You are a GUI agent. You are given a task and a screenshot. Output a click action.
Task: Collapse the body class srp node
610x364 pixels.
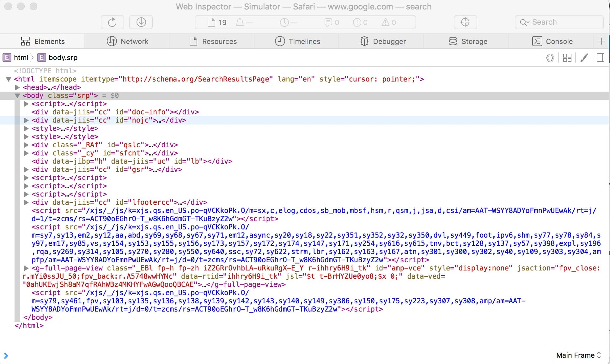point(18,95)
